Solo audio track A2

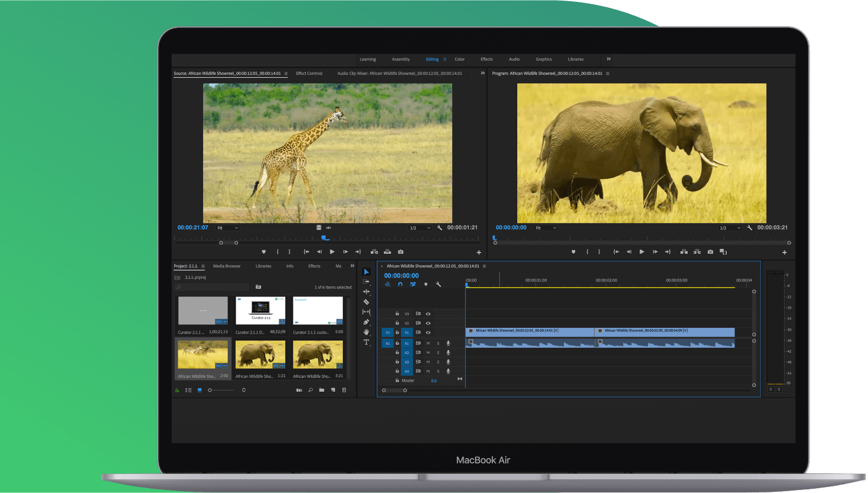click(438, 353)
